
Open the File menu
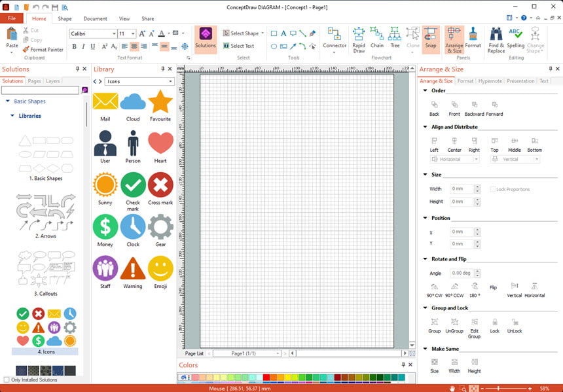pyautogui.click(x=12, y=18)
